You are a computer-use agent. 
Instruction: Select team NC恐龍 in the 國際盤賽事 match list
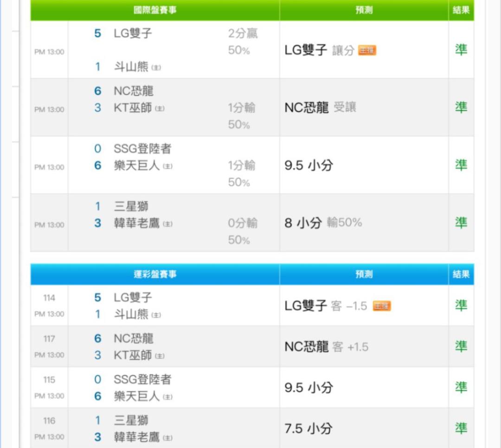click(134, 91)
